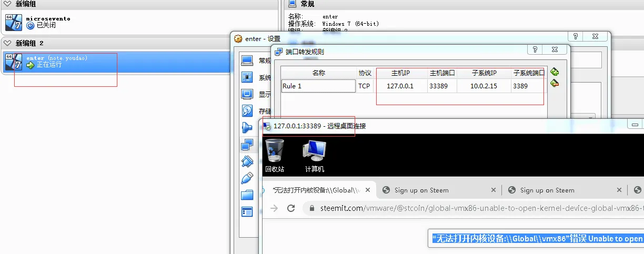
Task: Open Network settings icon in sidebar
Action: tap(247, 145)
